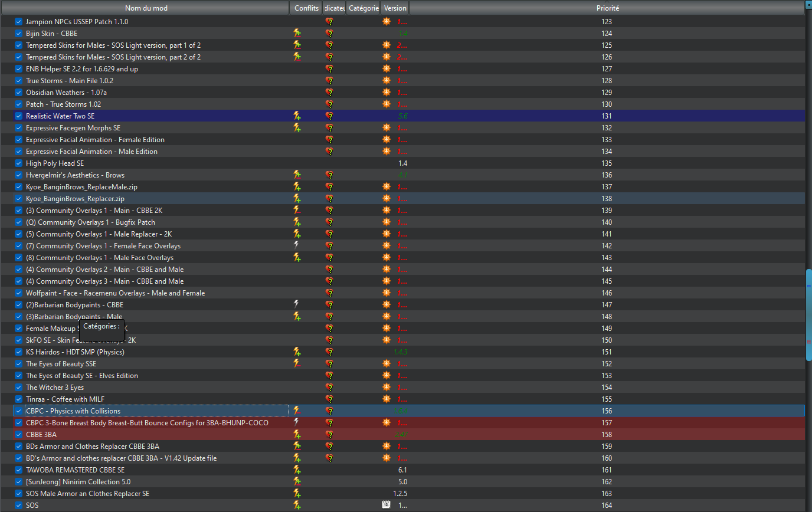Click the conflict icon for TAWOBA REMASTERED CBBE SE
This screenshot has width=812, height=512.
tap(297, 470)
